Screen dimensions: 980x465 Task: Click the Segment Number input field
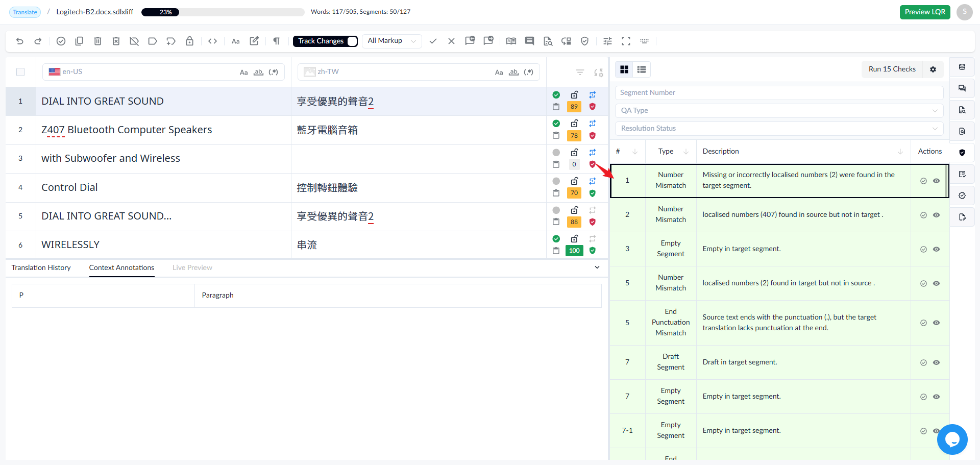coord(779,92)
